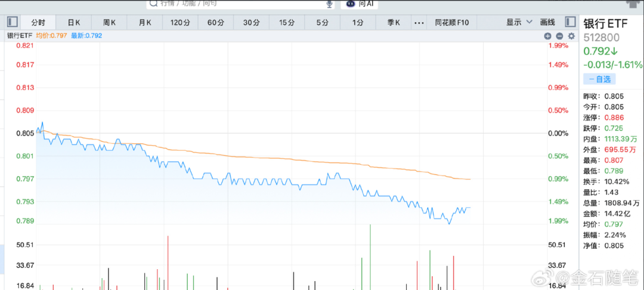The height and width of the screenshot is (290, 644).
Task: Select the 15分 period tab
Action: 287,23
